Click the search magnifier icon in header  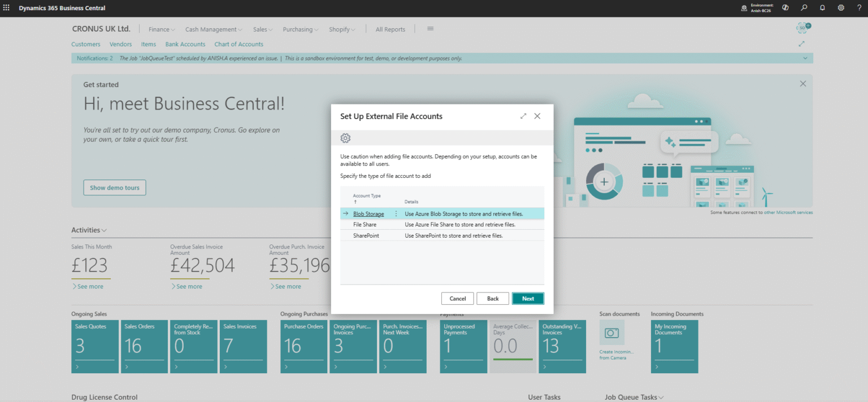(x=804, y=8)
